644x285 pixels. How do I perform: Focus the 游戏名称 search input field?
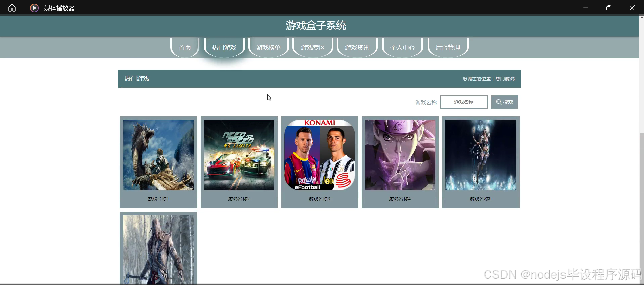coord(464,102)
